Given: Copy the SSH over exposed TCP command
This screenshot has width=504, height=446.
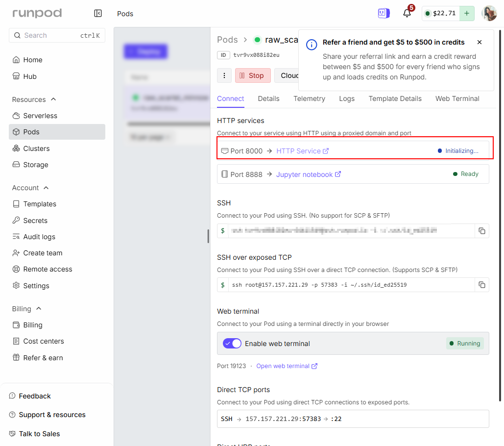Looking at the screenshot, I should click(x=481, y=285).
